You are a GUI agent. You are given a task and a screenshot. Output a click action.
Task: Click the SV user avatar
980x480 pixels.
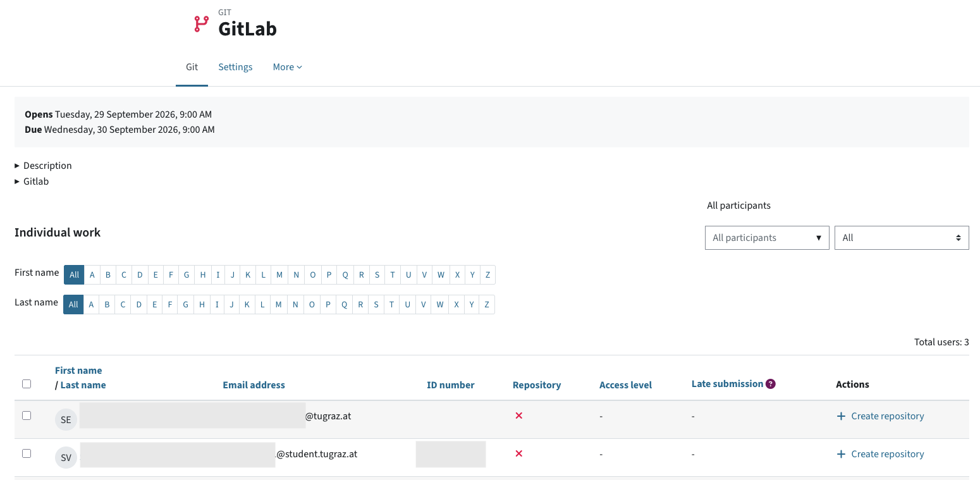coord(66,457)
